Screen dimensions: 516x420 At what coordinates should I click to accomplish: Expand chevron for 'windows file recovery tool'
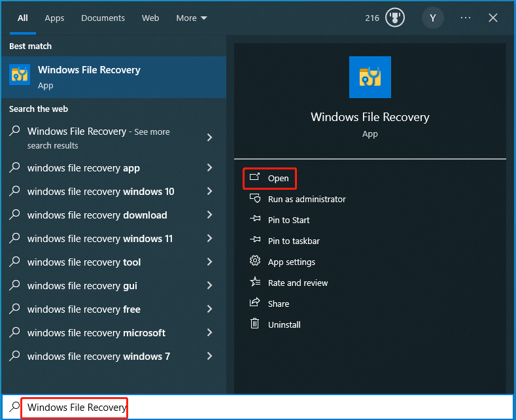coord(210,262)
